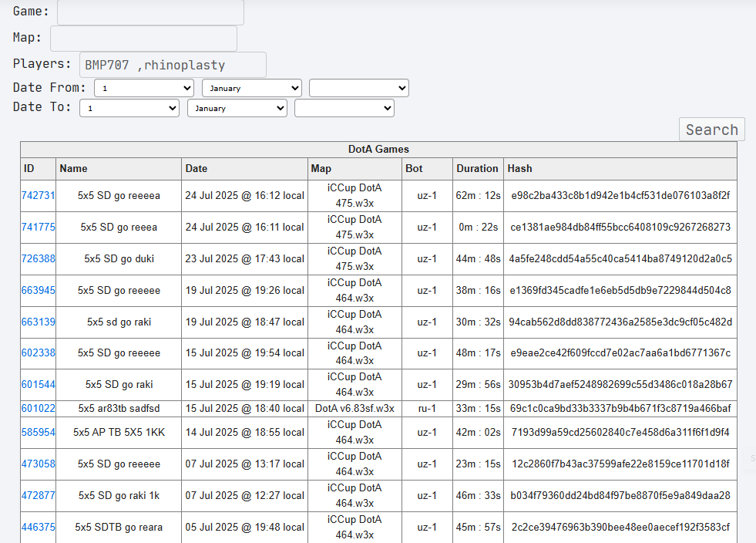Click the Duration column header
This screenshot has height=543, width=756.
tap(478, 168)
